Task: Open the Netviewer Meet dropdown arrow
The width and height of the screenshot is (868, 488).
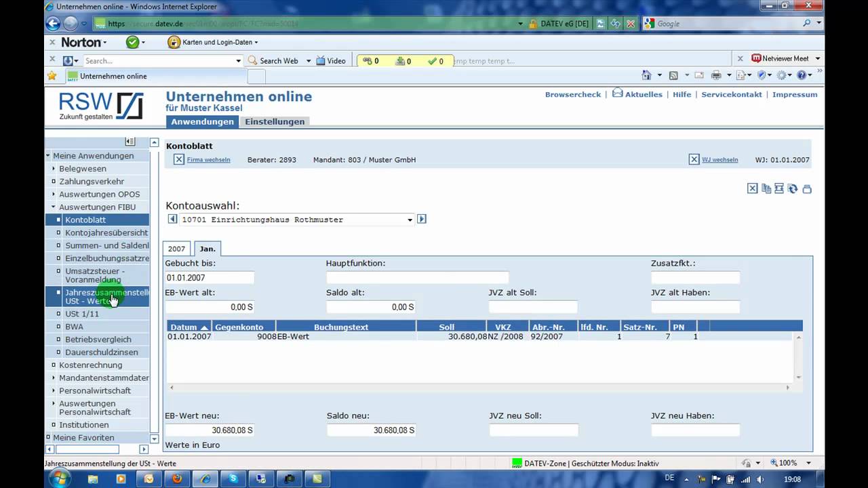Action: pos(818,58)
